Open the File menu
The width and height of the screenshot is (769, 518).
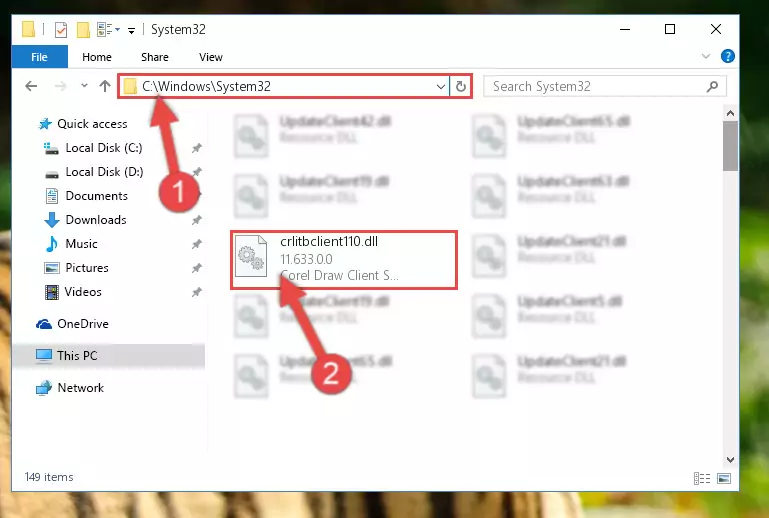[x=39, y=57]
